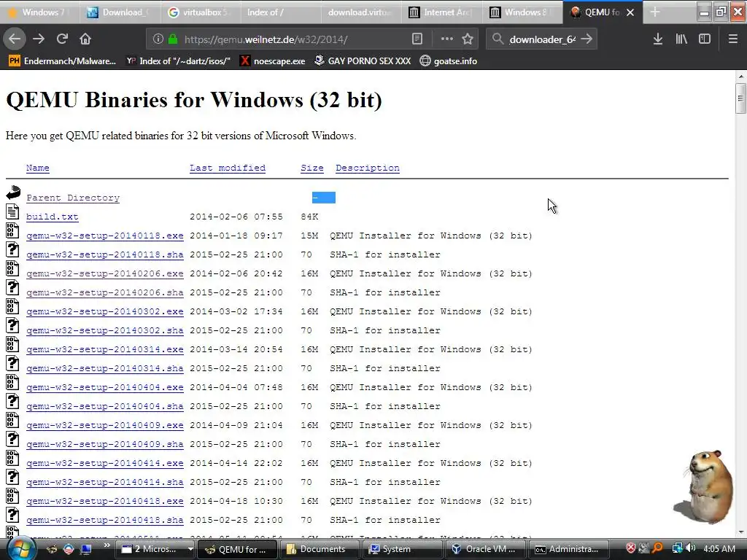Screen dimensions: 747x560
Task: Click the search box with downloader_64
Action: [x=542, y=39]
